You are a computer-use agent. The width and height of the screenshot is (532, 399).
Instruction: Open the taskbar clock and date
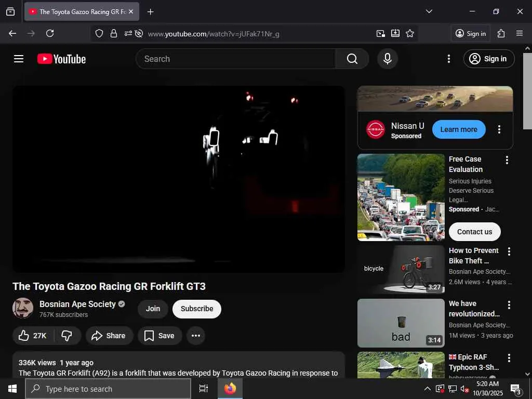488,389
